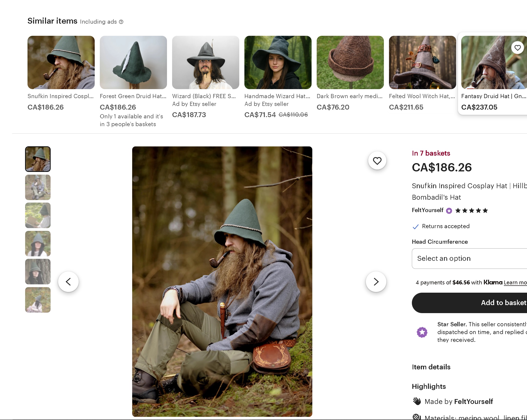Click the purple Star Seller badge beside FeltYourself
The width and height of the screenshot is (527, 420).
[449, 211]
